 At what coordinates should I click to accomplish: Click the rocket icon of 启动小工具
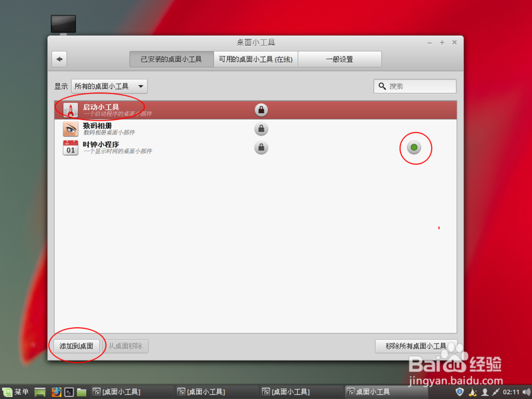click(x=71, y=110)
